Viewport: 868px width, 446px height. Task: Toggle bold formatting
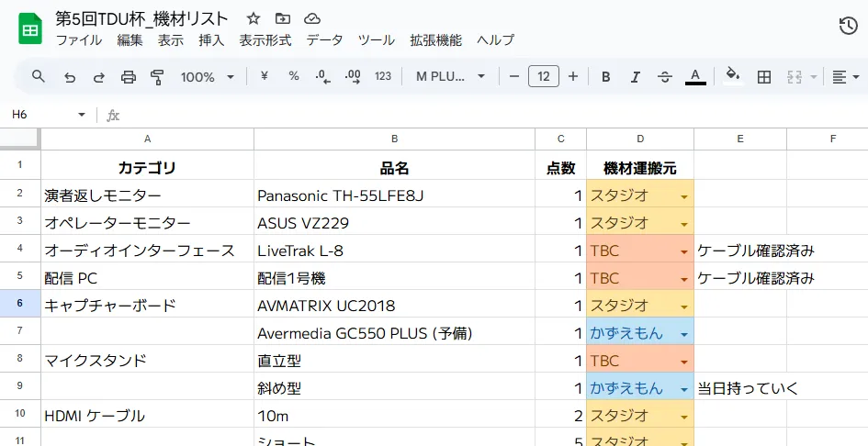pos(605,77)
